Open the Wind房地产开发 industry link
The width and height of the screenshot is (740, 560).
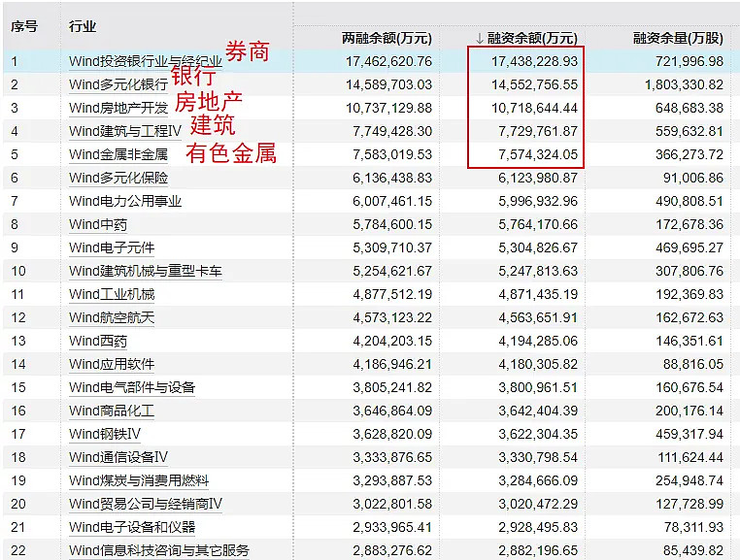(x=118, y=108)
